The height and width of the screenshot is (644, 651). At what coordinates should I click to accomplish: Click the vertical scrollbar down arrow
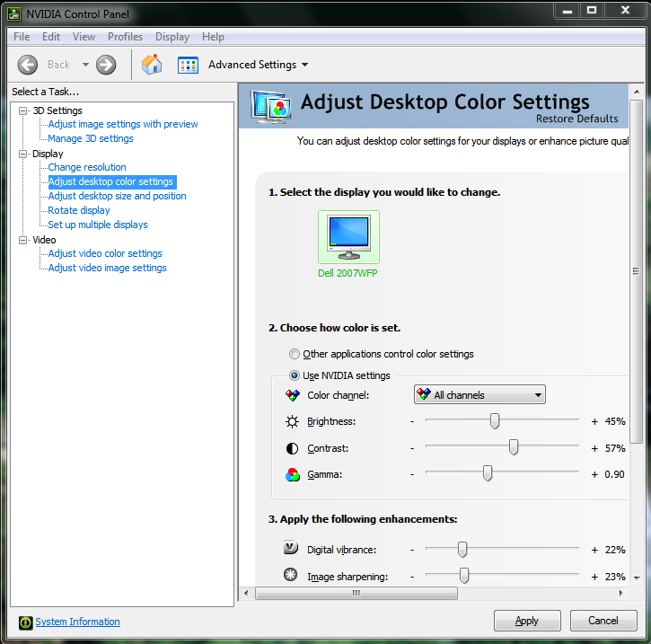tap(637, 578)
